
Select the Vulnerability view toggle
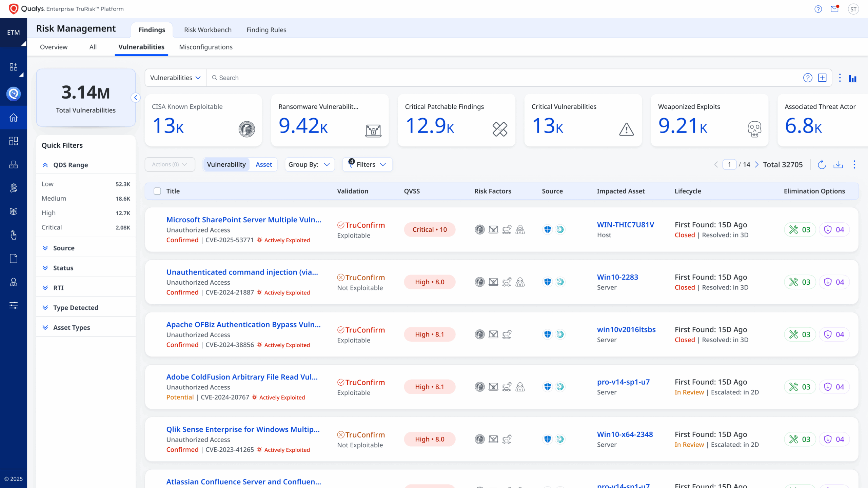tap(226, 164)
